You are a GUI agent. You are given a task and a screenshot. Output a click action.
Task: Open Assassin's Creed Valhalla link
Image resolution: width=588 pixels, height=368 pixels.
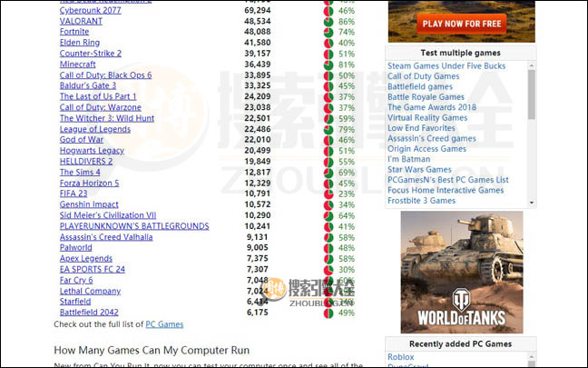106,237
